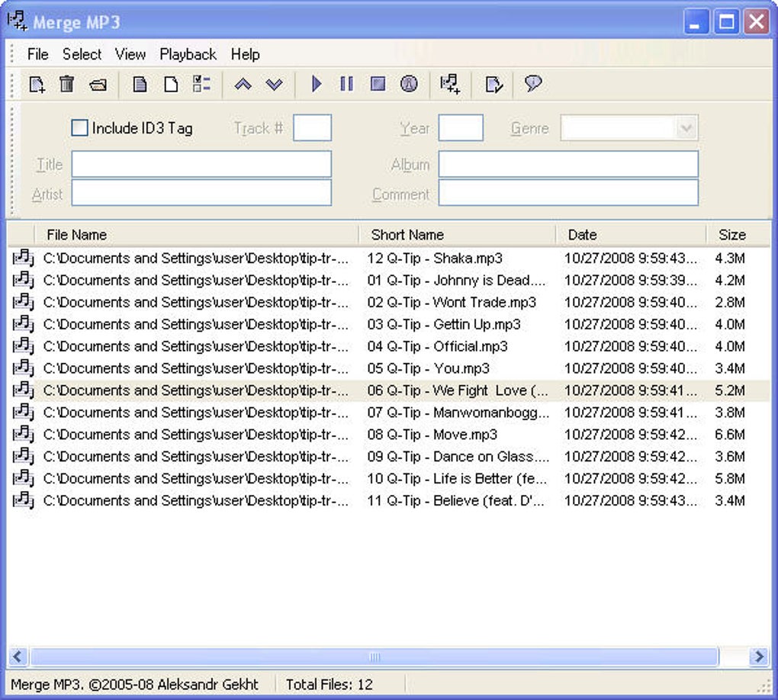Click Total Files: 12 in status bar
Image resolution: width=778 pixels, height=700 pixels.
point(329,685)
